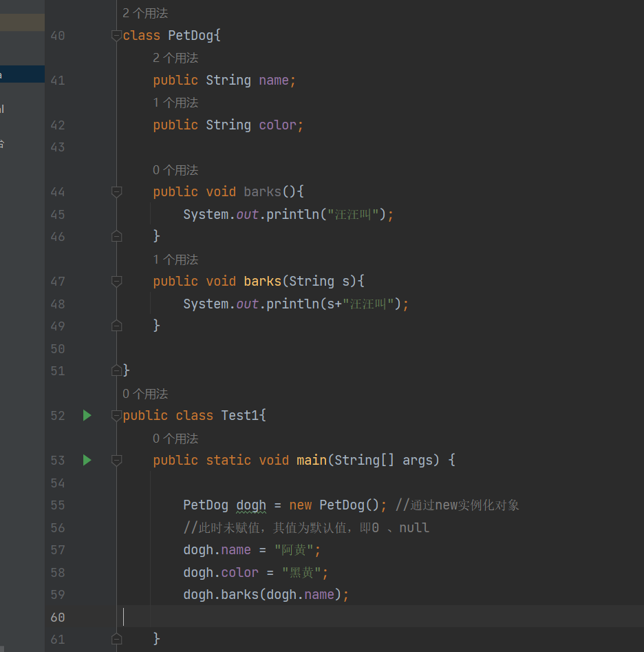
Task: Collapse main method fold marker at line 53
Action: tap(116, 461)
